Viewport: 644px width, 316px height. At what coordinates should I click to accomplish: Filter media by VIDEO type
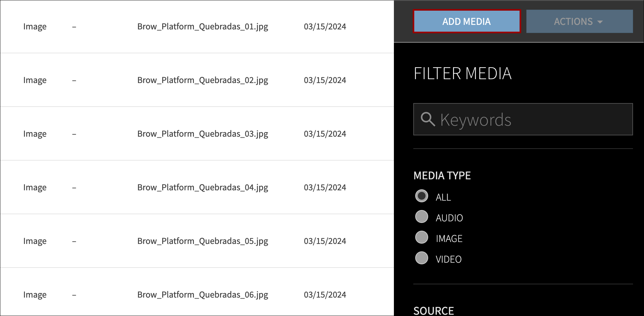click(x=422, y=258)
